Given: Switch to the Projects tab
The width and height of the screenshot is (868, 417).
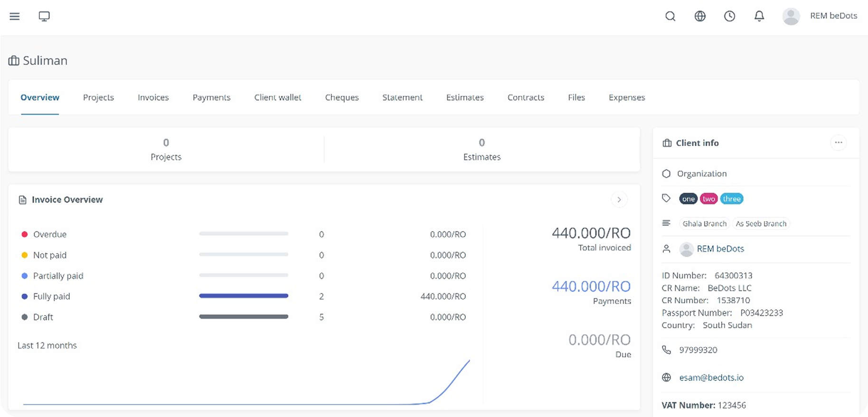Looking at the screenshot, I should [x=98, y=97].
